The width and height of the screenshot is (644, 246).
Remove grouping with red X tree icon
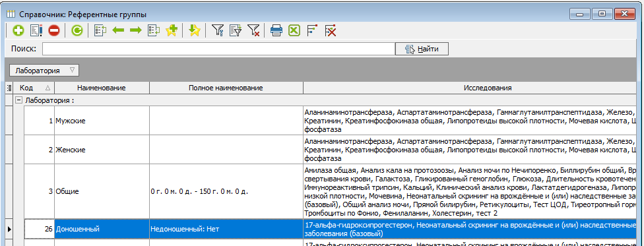coord(330,30)
